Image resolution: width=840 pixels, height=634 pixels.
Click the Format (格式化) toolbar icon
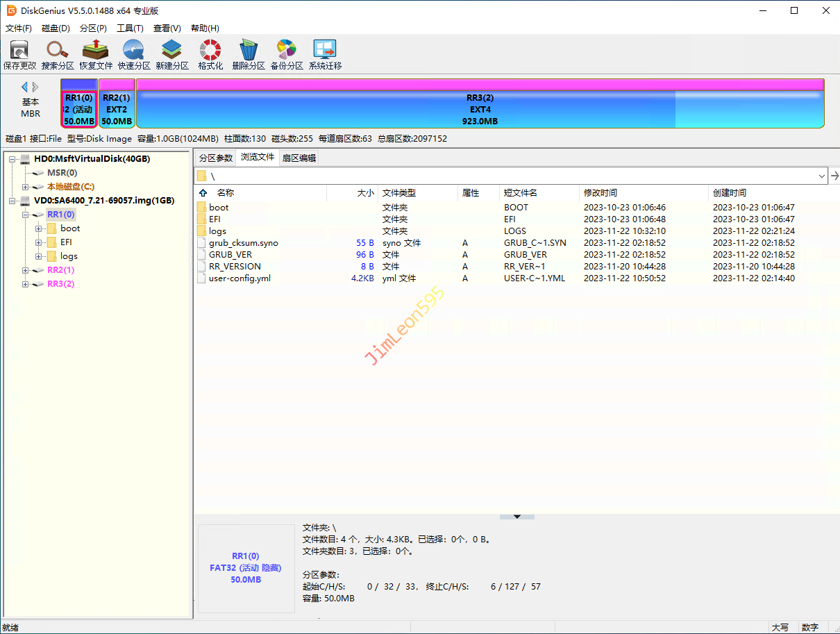pyautogui.click(x=210, y=55)
